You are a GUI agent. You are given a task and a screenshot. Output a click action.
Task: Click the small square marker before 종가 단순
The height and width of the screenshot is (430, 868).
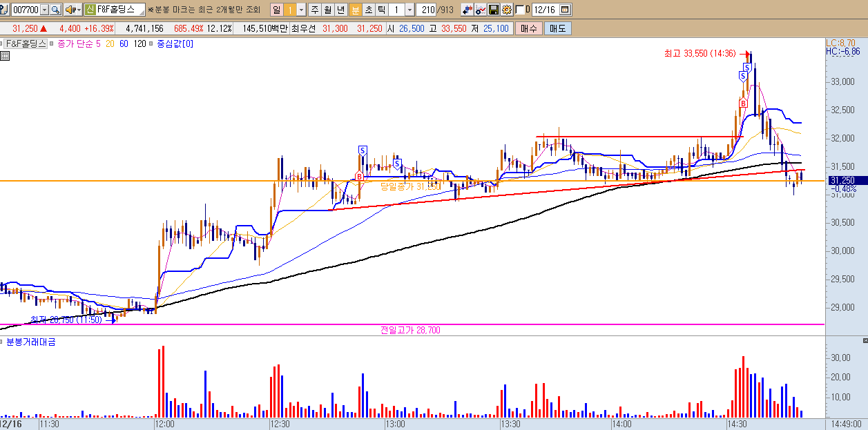pyautogui.click(x=52, y=43)
